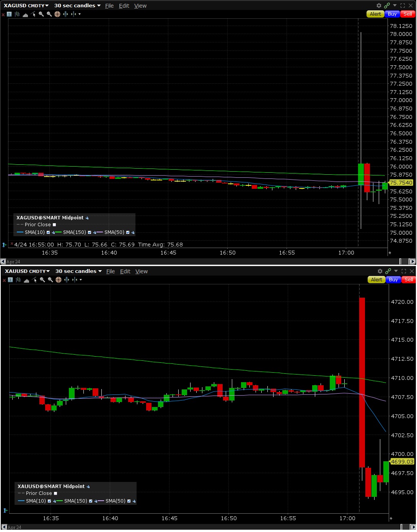This screenshot has height=532, width=417.
Task: Toggle SMA(150) checkbox in XAUUSD legend
Action: pos(91,501)
